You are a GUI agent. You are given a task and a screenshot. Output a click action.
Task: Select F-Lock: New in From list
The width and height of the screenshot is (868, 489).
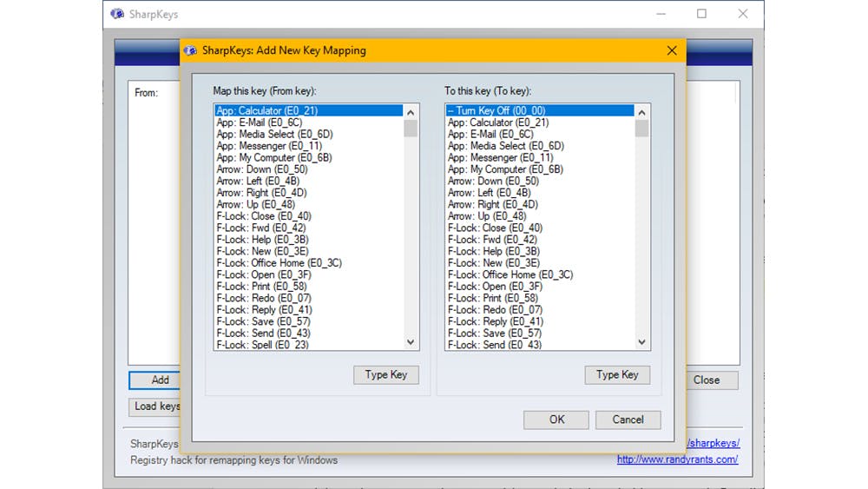[309, 251]
